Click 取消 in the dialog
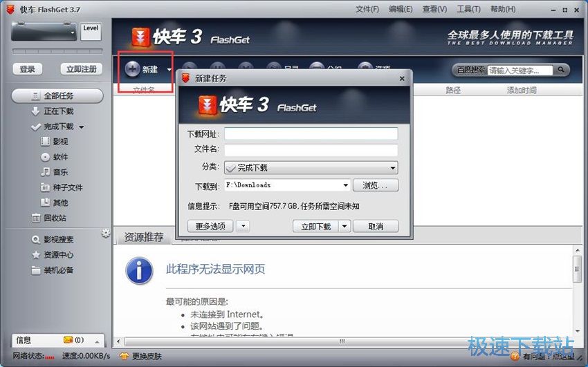 click(376, 226)
